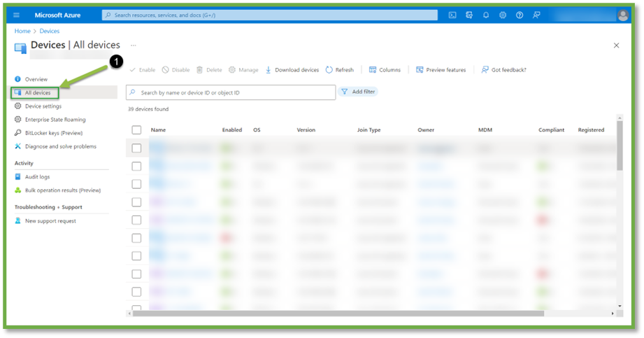644x338 pixels.
Task: Open Audit logs in sidebar
Action: click(37, 177)
